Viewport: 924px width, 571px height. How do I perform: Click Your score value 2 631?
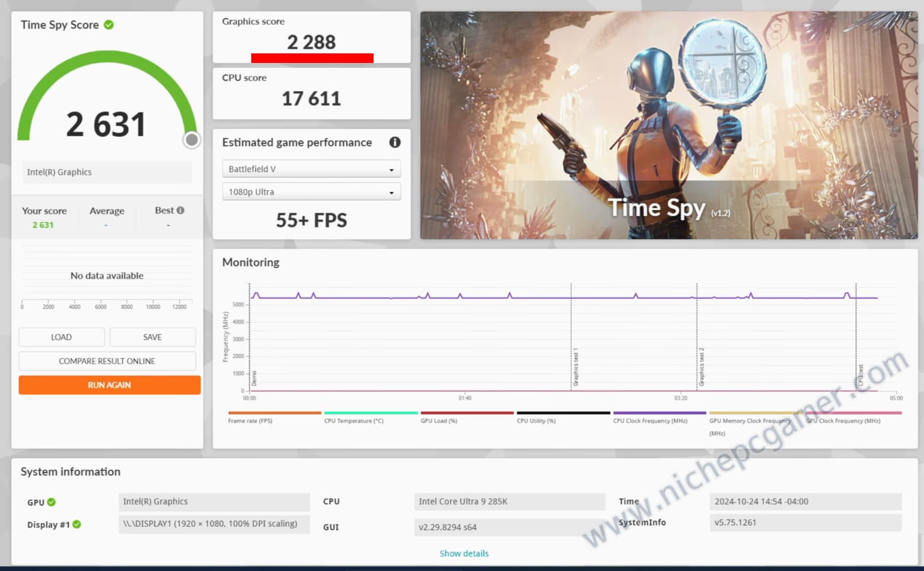43,225
